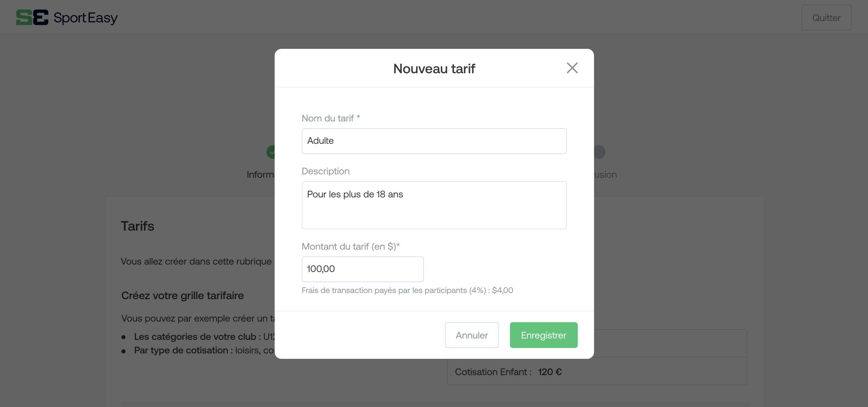Click the Annuler button
868x407 pixels.
pos(472,335)
